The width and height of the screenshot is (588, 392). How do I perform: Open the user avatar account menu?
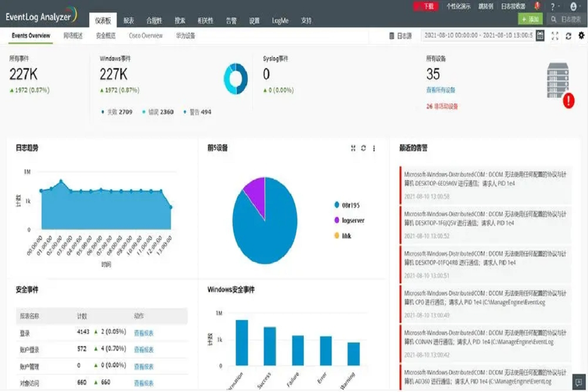[573, 7]
